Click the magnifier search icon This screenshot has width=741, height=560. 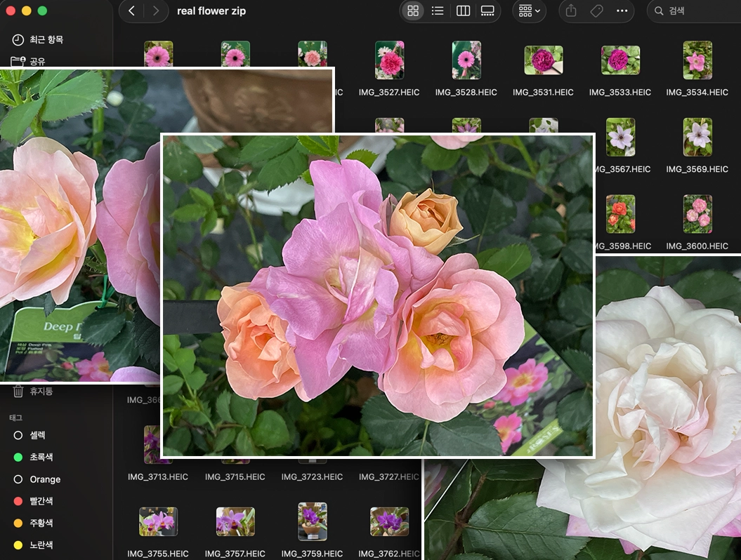tap(659, 11)
